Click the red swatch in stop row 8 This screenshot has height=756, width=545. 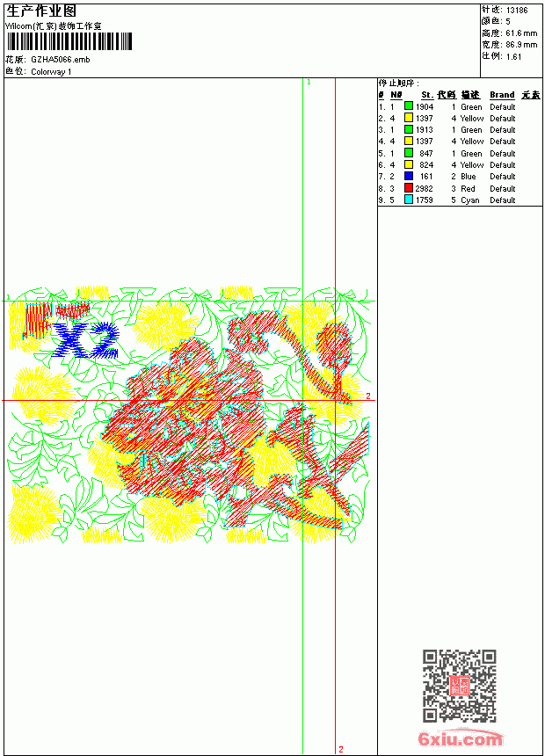(x=409, y=188)
